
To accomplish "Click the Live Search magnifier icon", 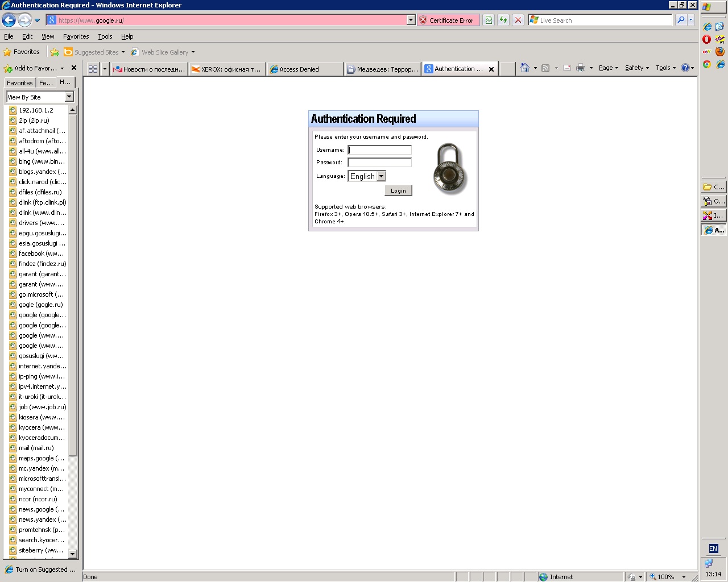I will click(680, 20).
